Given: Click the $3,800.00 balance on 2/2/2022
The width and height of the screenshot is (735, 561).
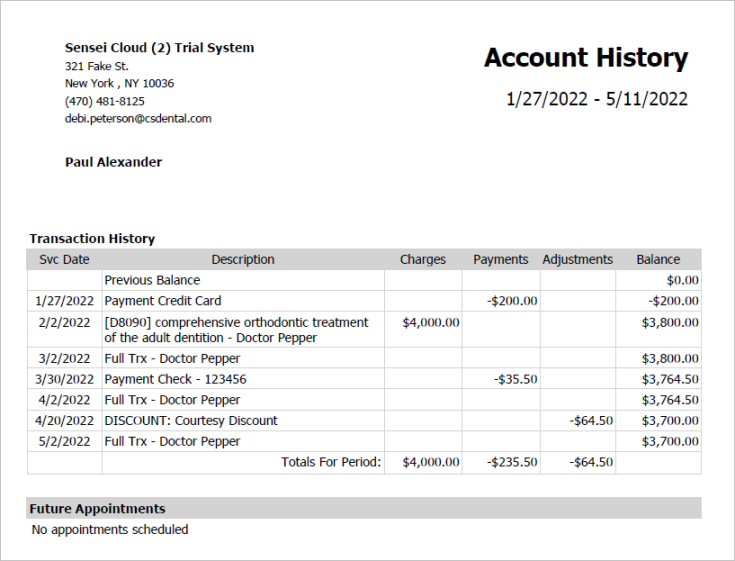Looking at the screenshot, I should pyautogui.click(x=670, y=322).
